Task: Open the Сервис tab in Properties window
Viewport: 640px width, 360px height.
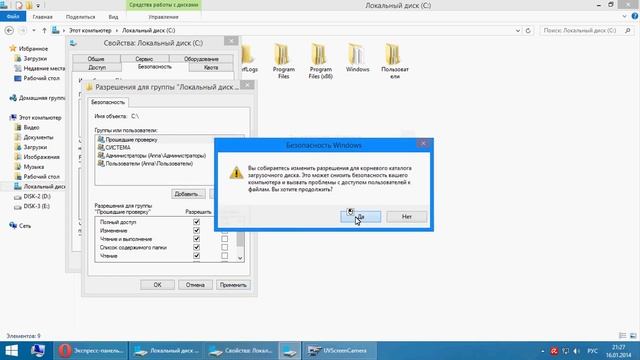Action: (144, 59)
